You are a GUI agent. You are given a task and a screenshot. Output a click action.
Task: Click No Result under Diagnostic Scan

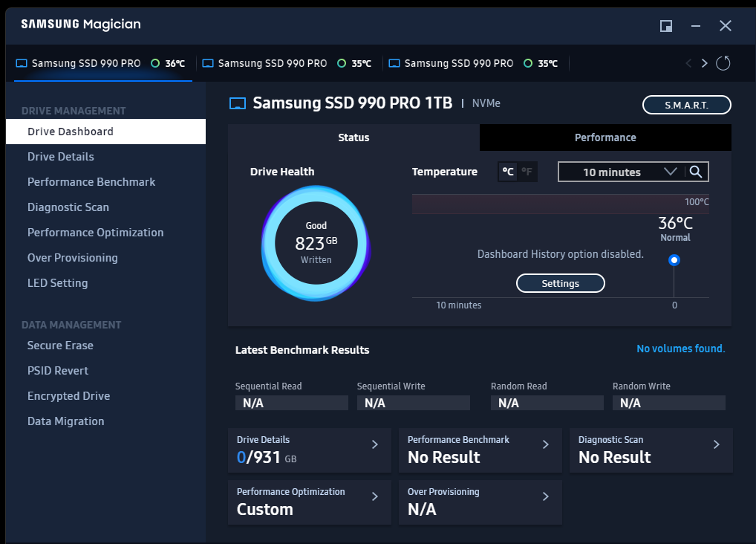click(615, 457)
